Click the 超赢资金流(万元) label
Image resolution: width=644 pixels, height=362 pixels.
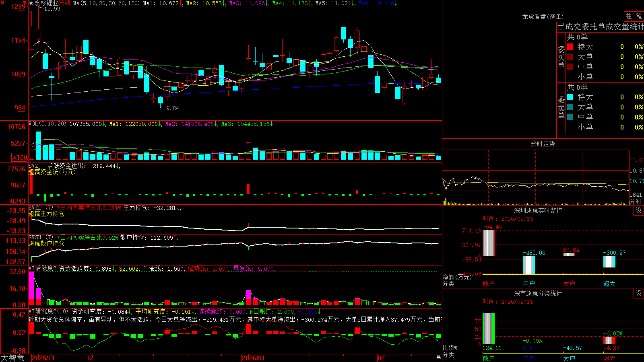[x=52, y=172]
